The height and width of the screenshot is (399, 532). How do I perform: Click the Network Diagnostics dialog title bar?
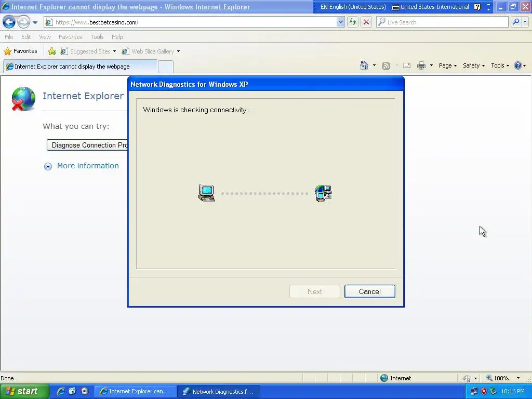pos(265,85)
